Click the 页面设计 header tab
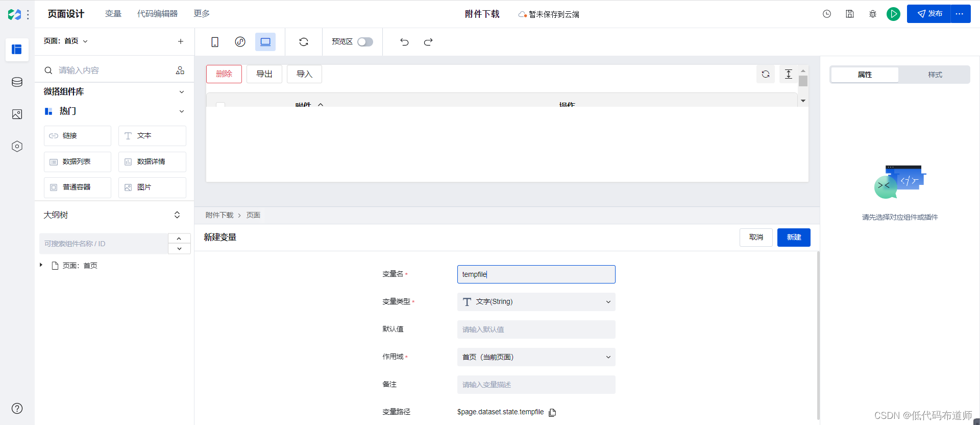 [66, 14]
